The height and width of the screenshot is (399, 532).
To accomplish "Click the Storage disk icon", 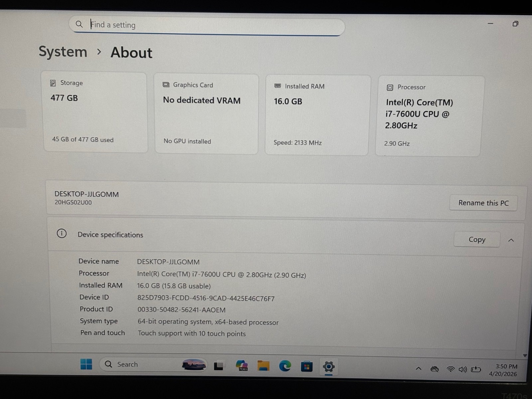I will pos(53,83).
